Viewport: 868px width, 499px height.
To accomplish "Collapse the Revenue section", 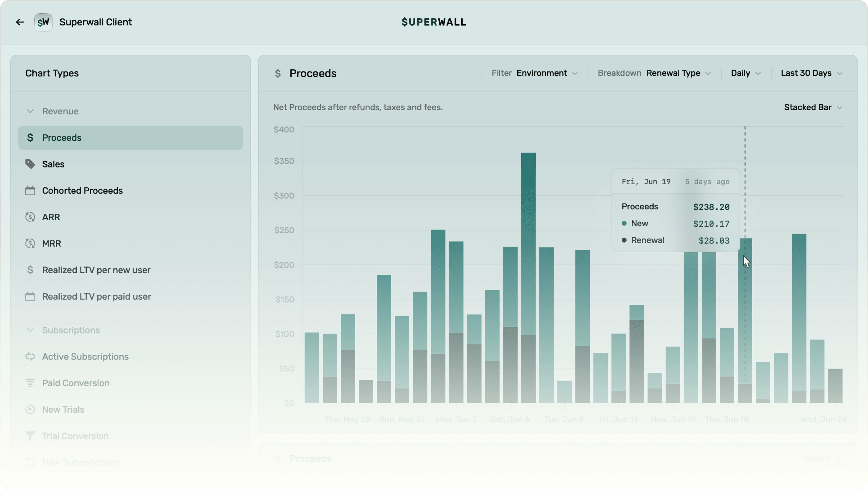I will pos(30,111).
